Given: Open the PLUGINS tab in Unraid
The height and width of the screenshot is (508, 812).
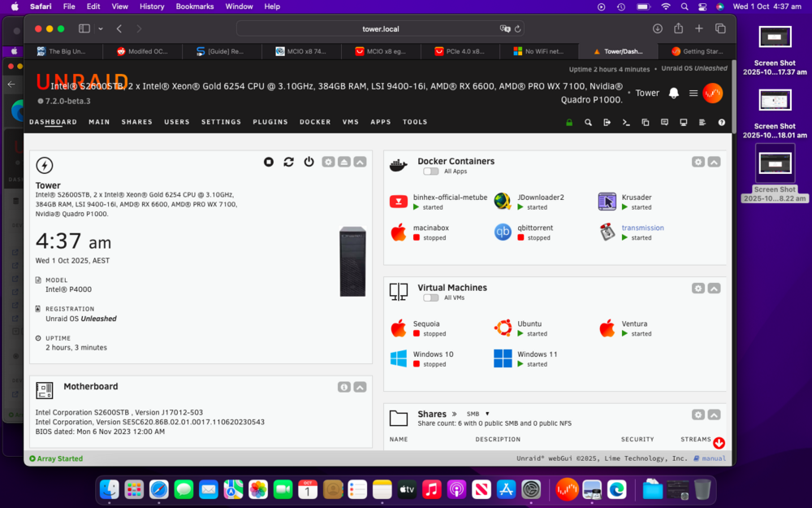Looking at the screenshot, I should point(270,122).
